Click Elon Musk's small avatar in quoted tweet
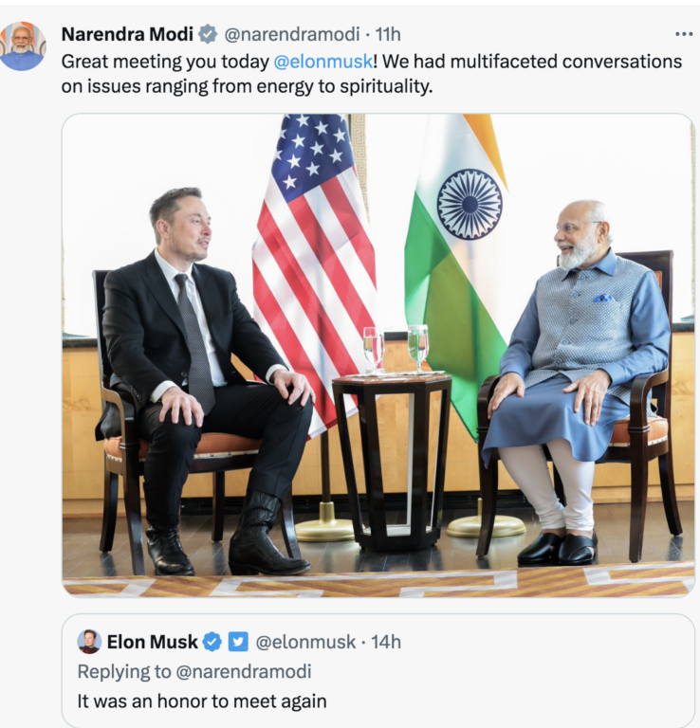This screenshot has height=728, width=700. 89,642
